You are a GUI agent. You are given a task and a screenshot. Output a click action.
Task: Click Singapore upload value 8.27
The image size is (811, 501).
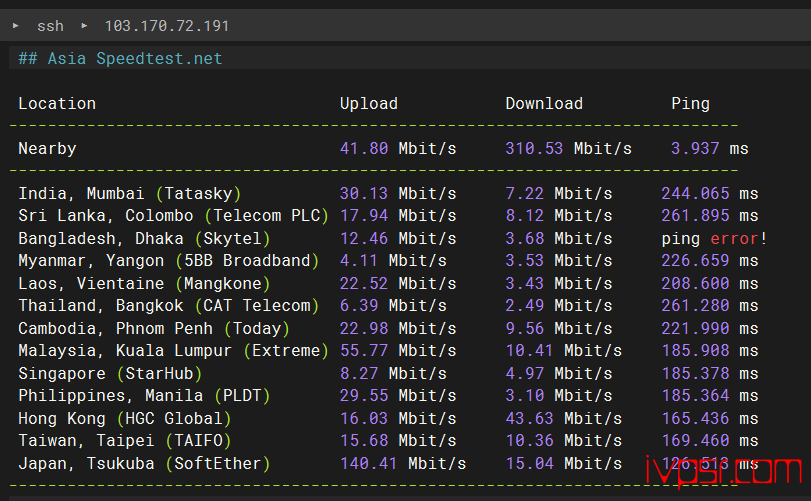(358, 373)
